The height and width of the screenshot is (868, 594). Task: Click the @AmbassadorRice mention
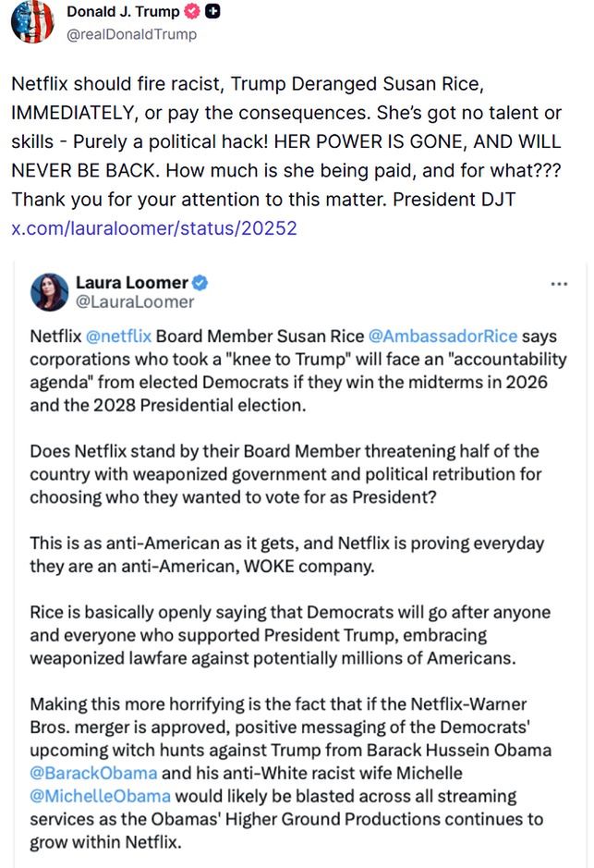click(x=442, y=336)
